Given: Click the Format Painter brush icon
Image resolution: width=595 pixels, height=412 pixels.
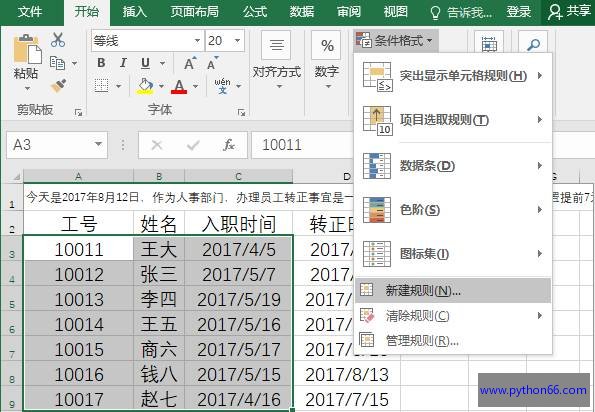Looking at the screenshot, I should point(58,86).
